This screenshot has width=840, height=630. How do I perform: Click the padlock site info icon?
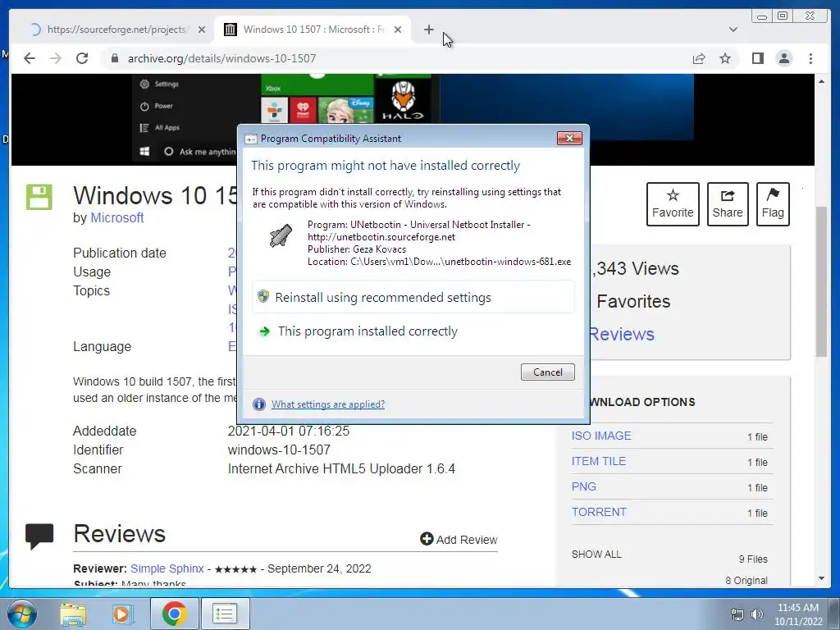pyautogui.click(x=114, y=58)
